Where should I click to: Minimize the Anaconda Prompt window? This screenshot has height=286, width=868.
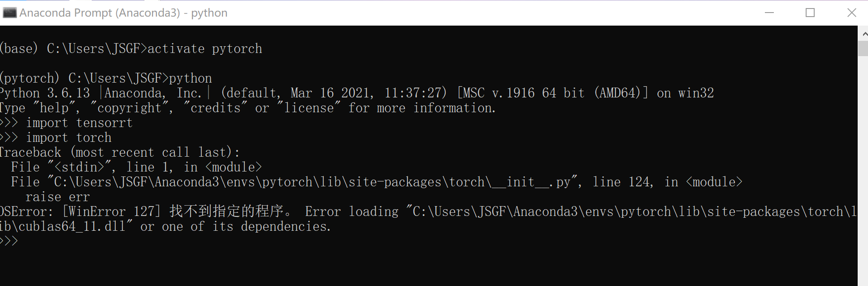(x=769, y=13)
